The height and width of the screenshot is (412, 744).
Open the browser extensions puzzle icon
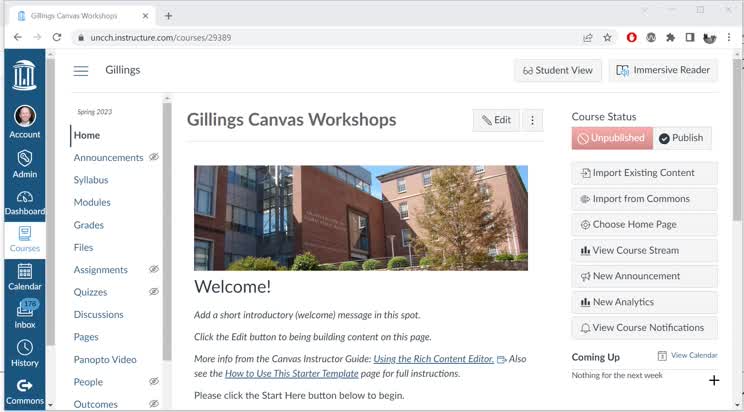point(670,37)
